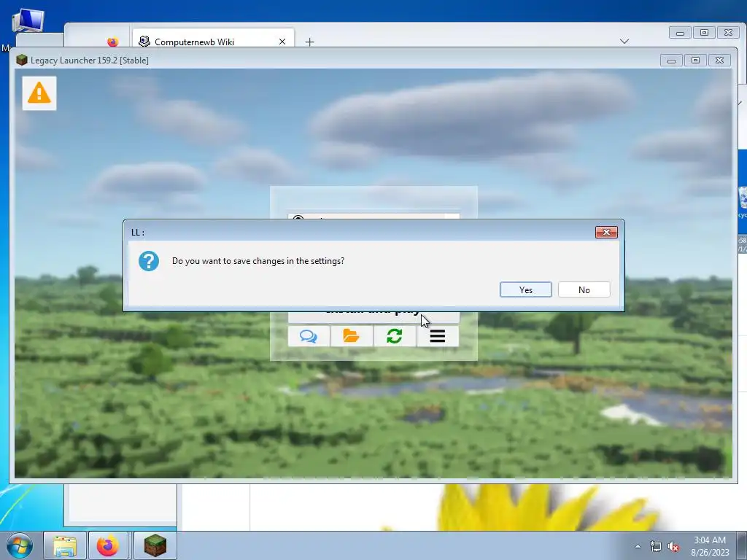747x560 pixels.
Task: Switch to Minecraft launcher taskbar icon
Action: 155,545
